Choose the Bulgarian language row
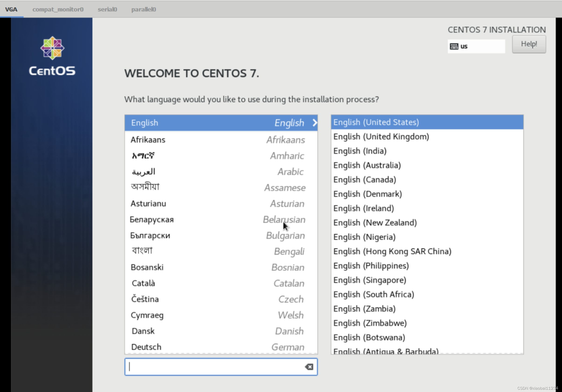Viewport: 562px width, 392px height. coord(221,235)
